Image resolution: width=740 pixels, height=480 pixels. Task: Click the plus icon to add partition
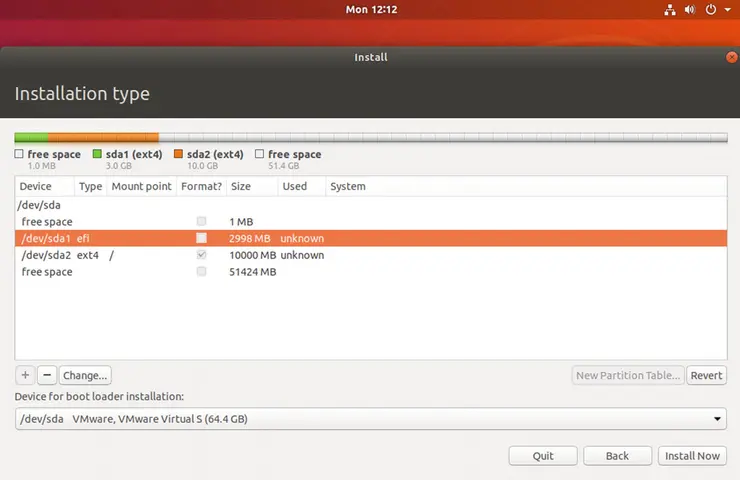[25, 376]
